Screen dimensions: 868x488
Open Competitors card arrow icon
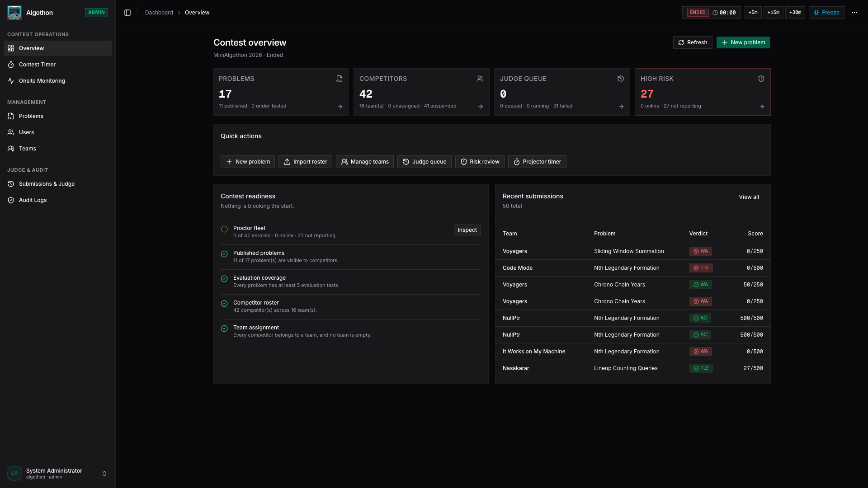[x=481, y=107]
